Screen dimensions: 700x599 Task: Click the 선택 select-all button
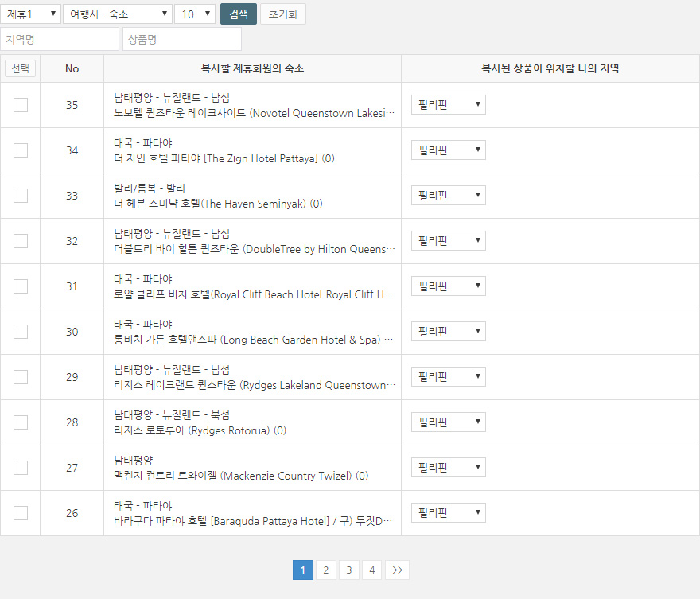coord(21,68)
